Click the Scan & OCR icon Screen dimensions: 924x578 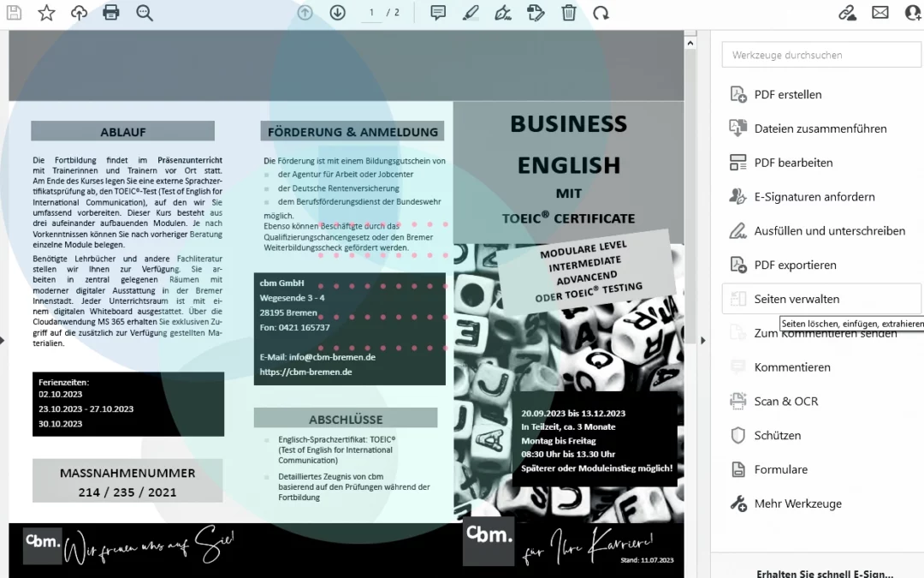click(737, 401)
